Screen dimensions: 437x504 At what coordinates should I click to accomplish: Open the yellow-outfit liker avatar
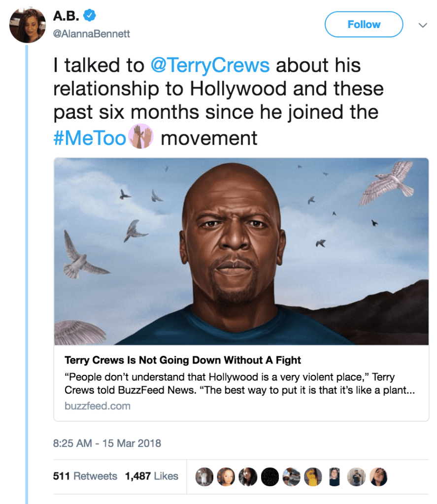(x=313, y=476)
